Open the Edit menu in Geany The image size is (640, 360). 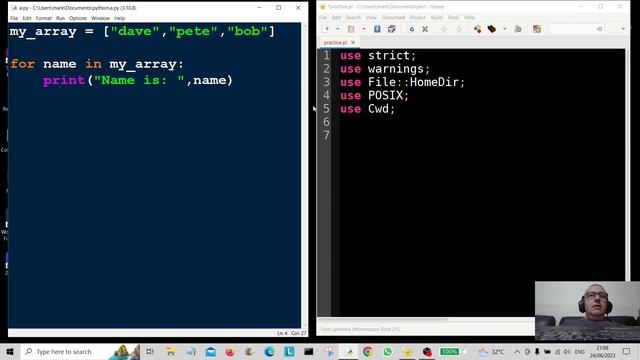[336, 18]
